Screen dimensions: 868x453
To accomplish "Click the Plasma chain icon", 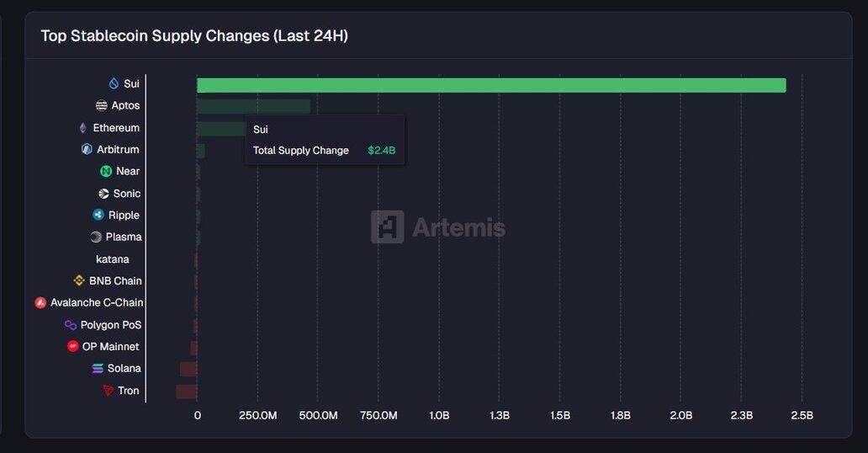I will tap(96, 237).
